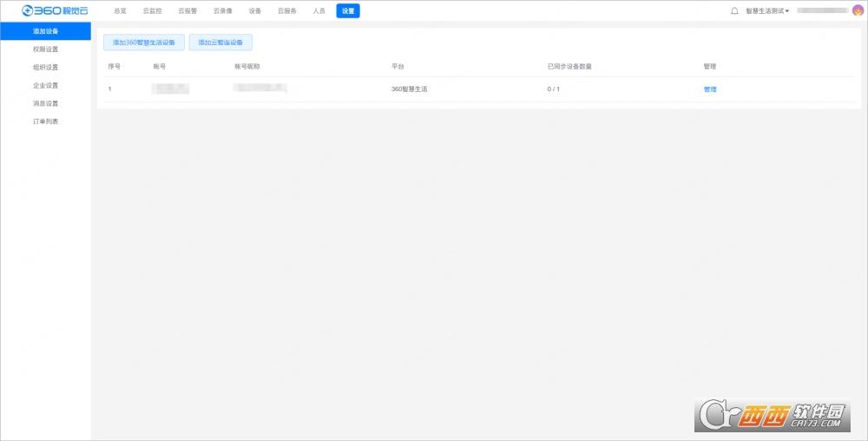Go to the 云报警 tab

[187, 10]
